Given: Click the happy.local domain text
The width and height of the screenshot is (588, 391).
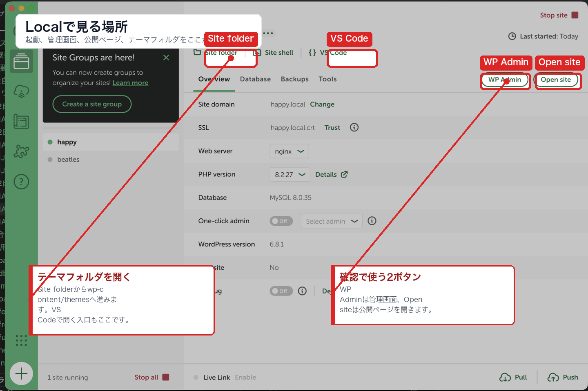Looking at the screenshot, I should (288, 104).
